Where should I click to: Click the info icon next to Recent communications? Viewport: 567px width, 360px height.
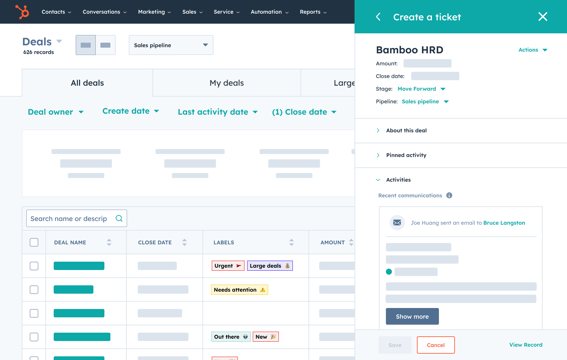[449, 196]
